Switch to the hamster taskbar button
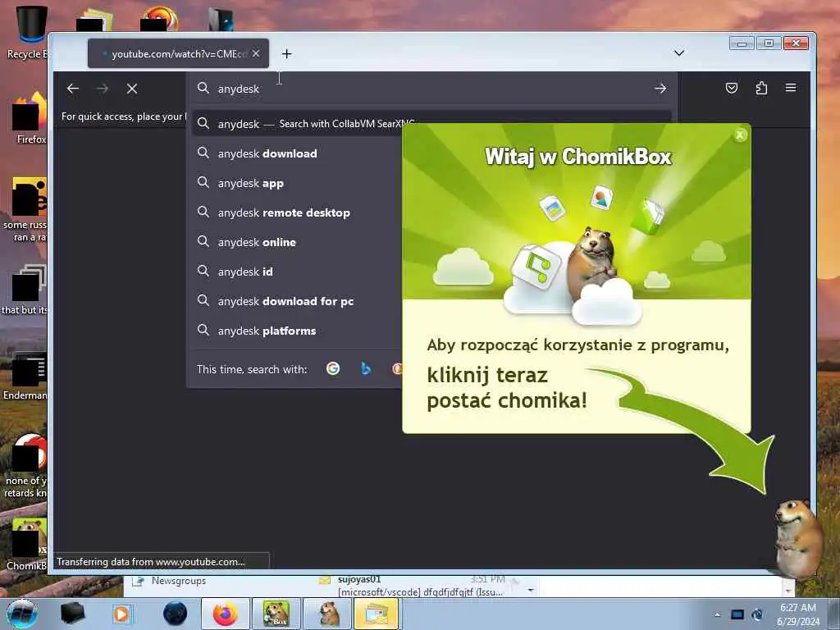The image size is (840, 630). (328, 614)
